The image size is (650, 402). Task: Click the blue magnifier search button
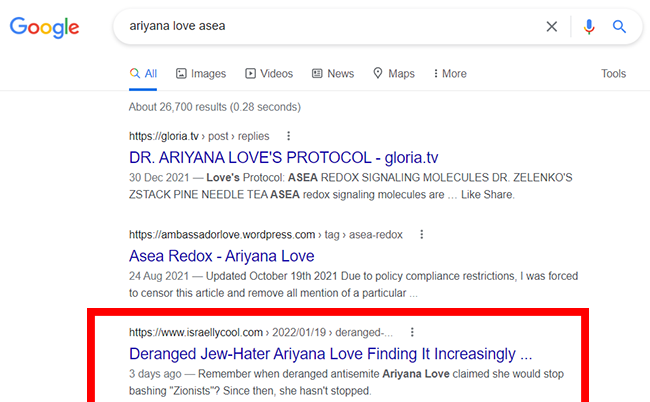[x=619, y=27]
